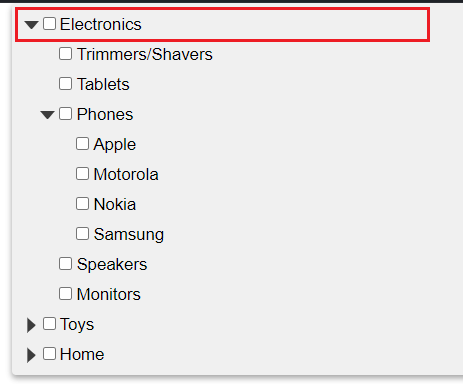Collapse the Electronics tree node
463x384 pixels.
pyautogui.click(x=32, y=25)
